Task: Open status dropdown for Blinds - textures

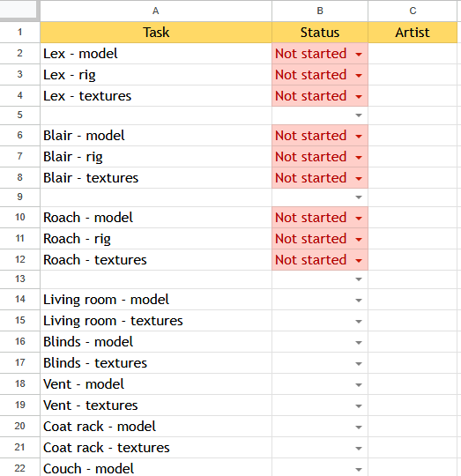Action: pos(359,364)
